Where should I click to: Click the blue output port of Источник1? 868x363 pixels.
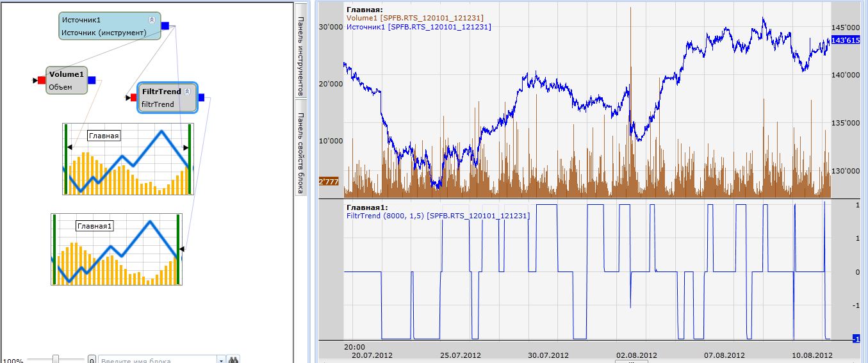(165, 26)
